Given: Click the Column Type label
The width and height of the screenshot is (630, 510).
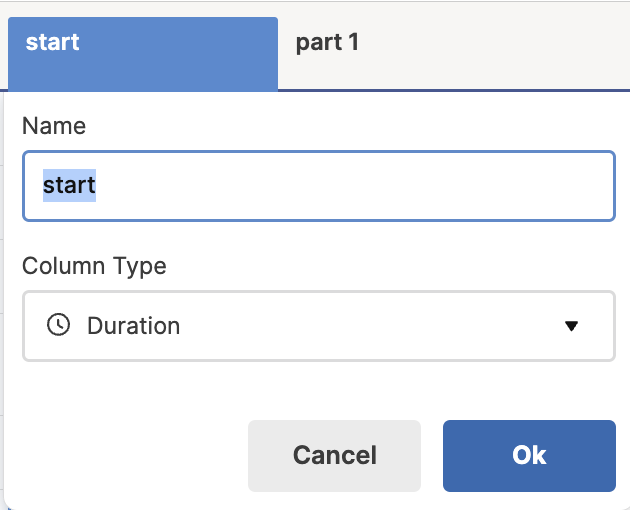Looking at the screenshot, I should pos(94,266).
